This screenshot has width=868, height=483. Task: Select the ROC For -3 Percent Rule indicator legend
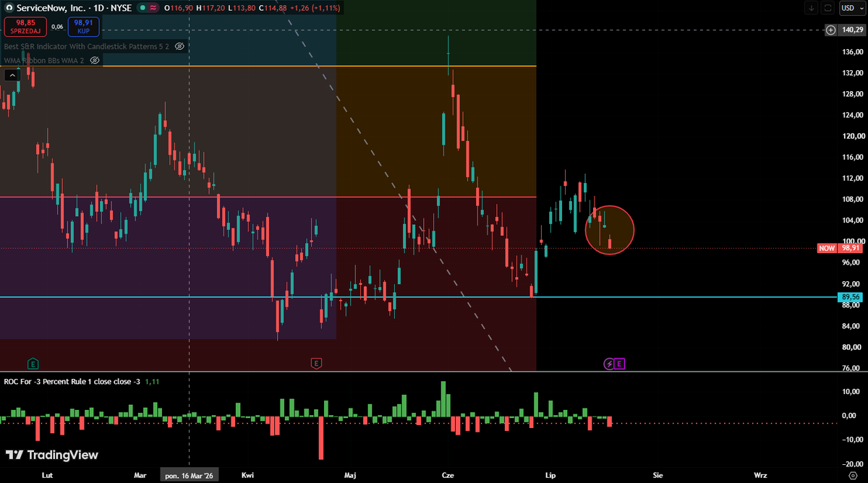[x=72, y=381]
